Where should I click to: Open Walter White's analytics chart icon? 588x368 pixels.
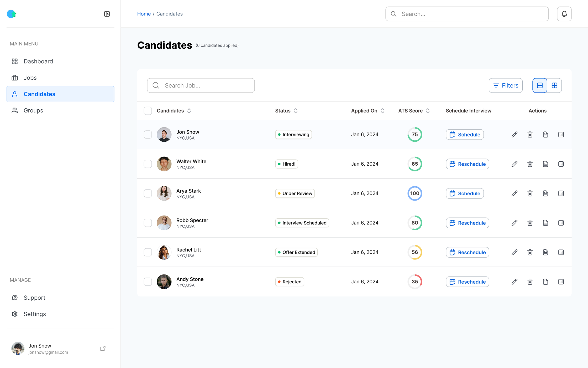[x=561, y=164]
